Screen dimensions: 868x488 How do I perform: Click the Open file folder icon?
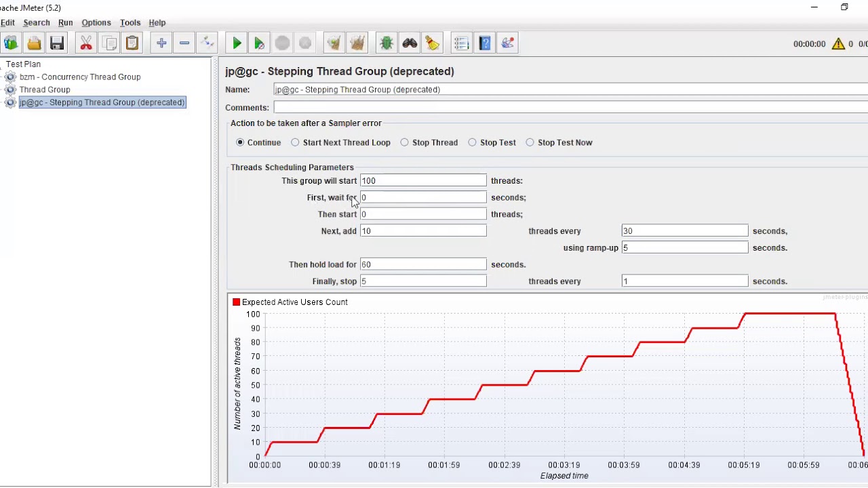(x=34, y=43)
